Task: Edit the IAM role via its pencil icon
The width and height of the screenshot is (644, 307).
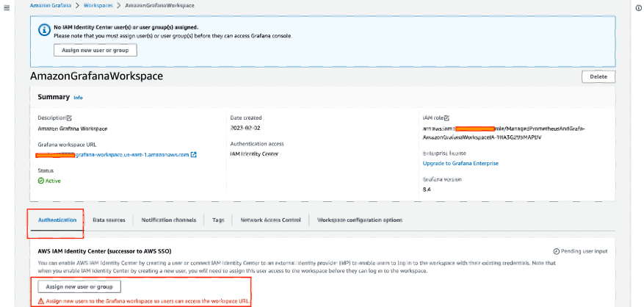Action: click(x=447, y=118)
